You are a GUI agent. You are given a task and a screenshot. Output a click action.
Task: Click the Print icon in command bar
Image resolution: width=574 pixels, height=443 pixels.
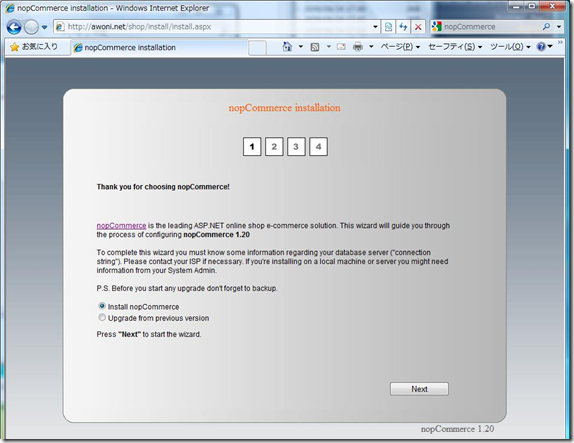358,47
